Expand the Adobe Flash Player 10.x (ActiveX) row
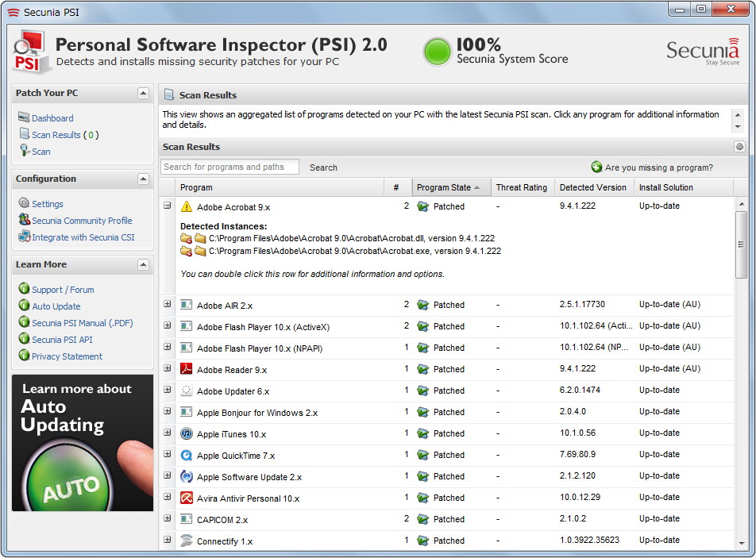 tap(166, 325)
